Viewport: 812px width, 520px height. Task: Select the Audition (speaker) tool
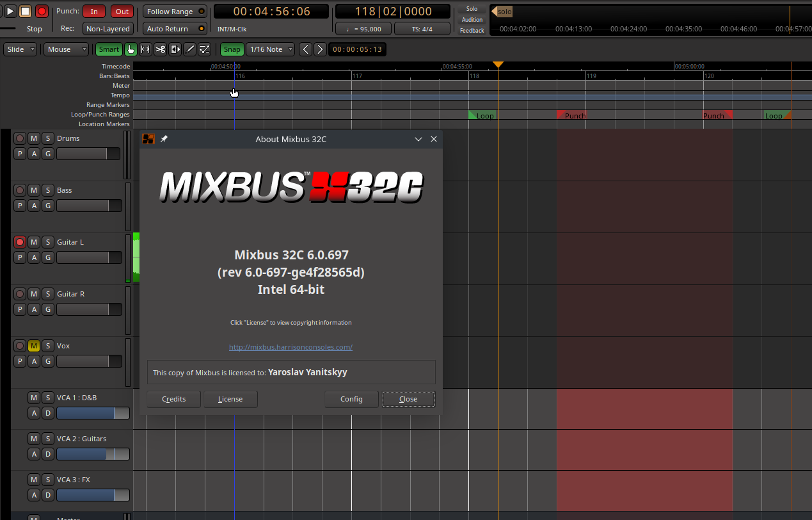pyautogui.click(x=175, y=49)
